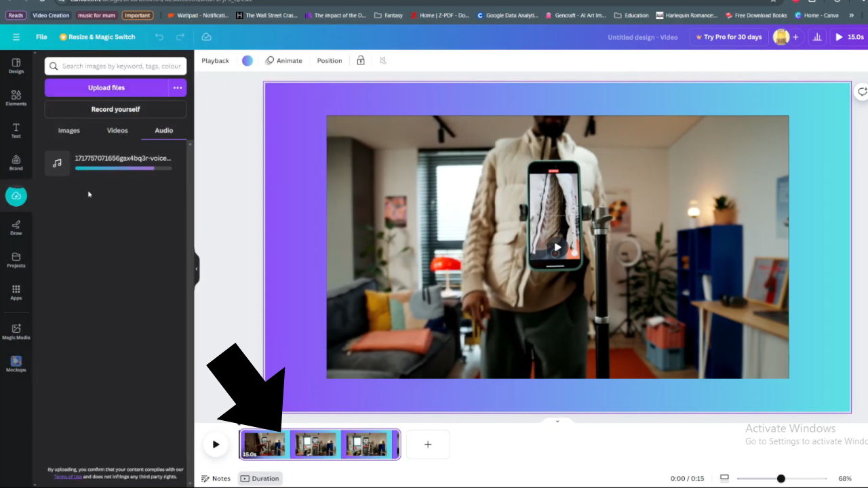Switch to the Images tab

[69, 131]
